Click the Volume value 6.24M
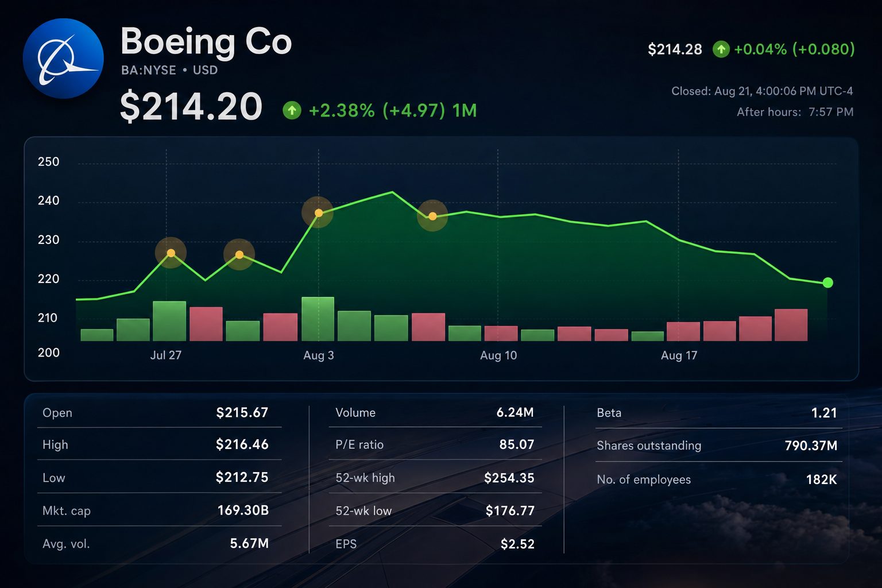Viewport: 882px width, 588px height. coord(515,412)
